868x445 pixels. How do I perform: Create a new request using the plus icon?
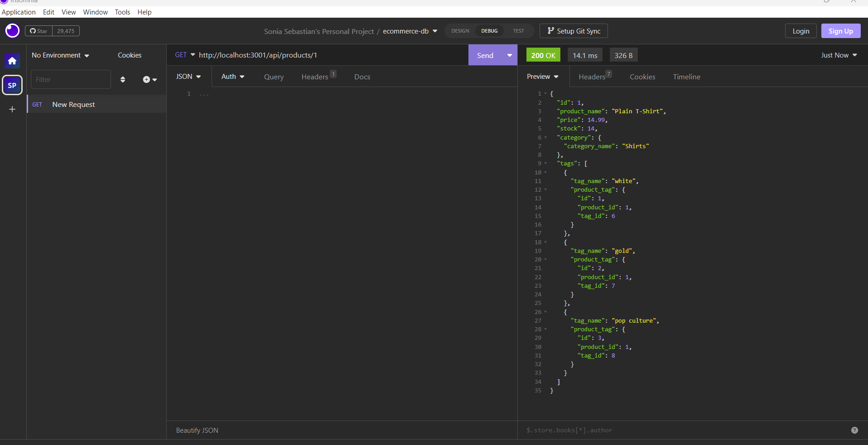(x=146, y=79)
